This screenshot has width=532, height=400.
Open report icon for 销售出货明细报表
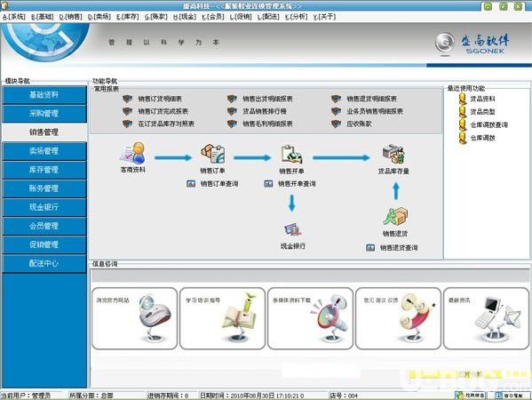point(232,99)
